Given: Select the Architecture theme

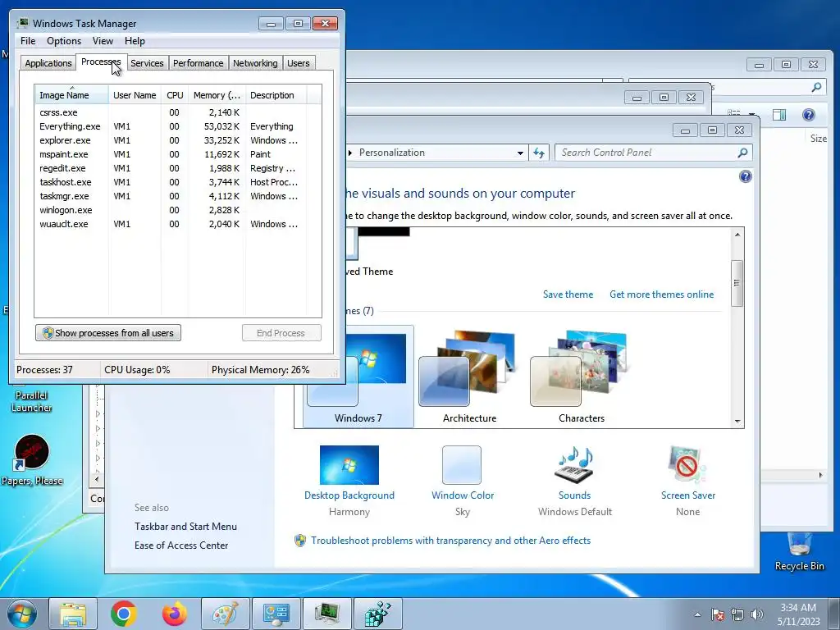Looking at the screenshot, I should pos(469,377).
